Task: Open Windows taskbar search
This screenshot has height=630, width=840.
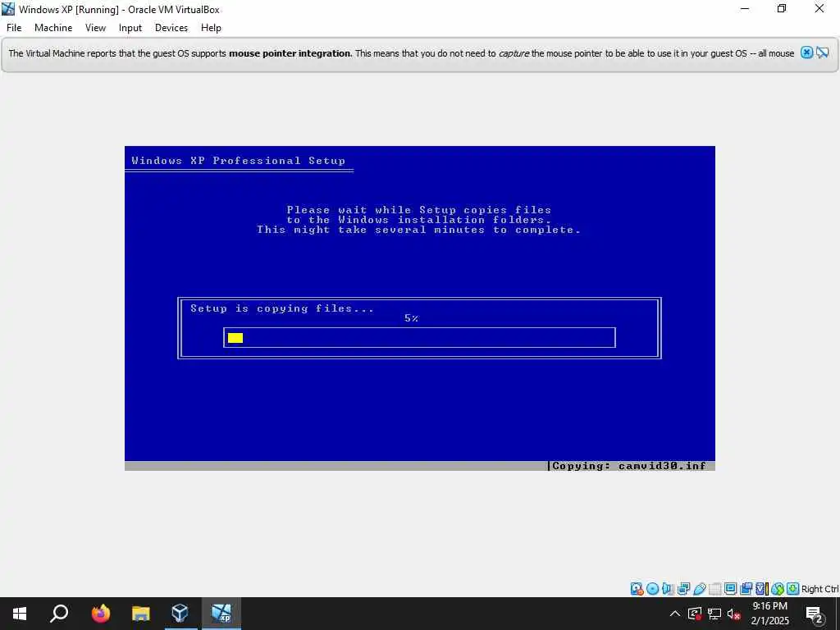Action: click(59, 614)
